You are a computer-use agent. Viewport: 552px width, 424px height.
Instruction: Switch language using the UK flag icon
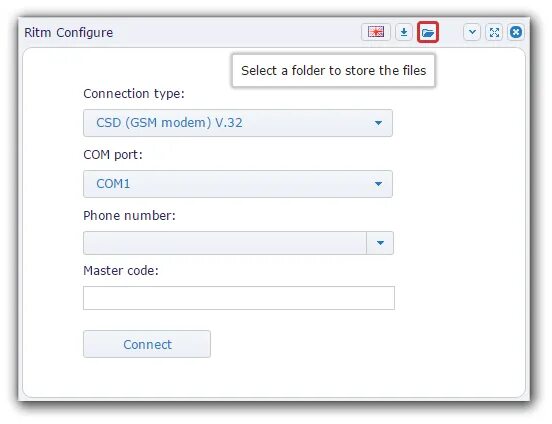tap(376, 32)
